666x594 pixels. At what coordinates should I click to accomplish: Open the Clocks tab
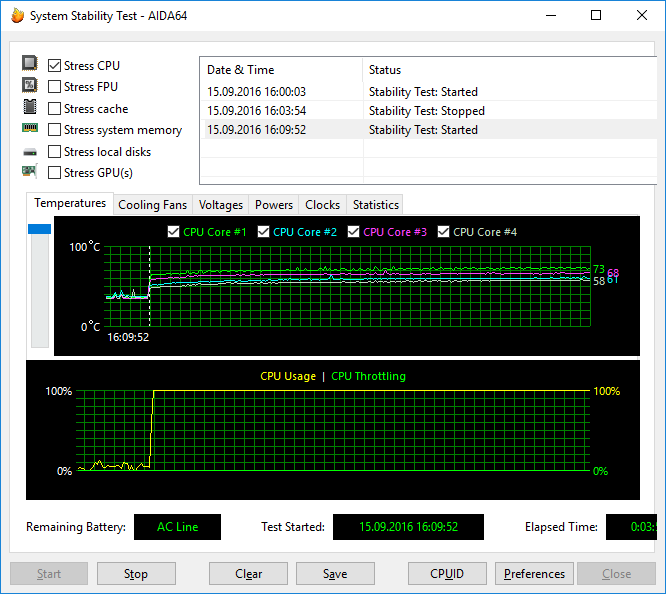point(322,205)
